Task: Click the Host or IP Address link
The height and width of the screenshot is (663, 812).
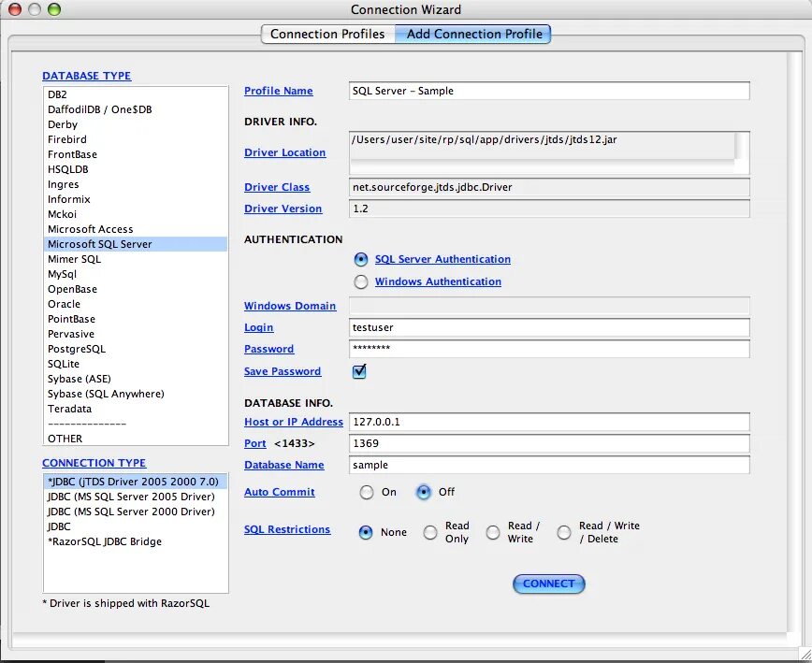Action: 294,422
